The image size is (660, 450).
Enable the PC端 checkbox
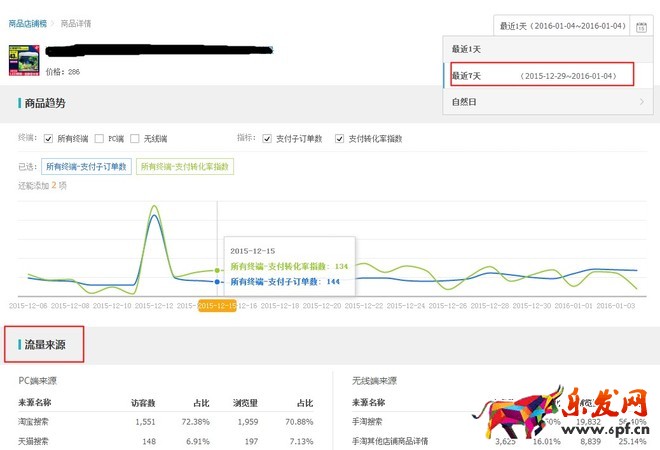coord(99,139)
